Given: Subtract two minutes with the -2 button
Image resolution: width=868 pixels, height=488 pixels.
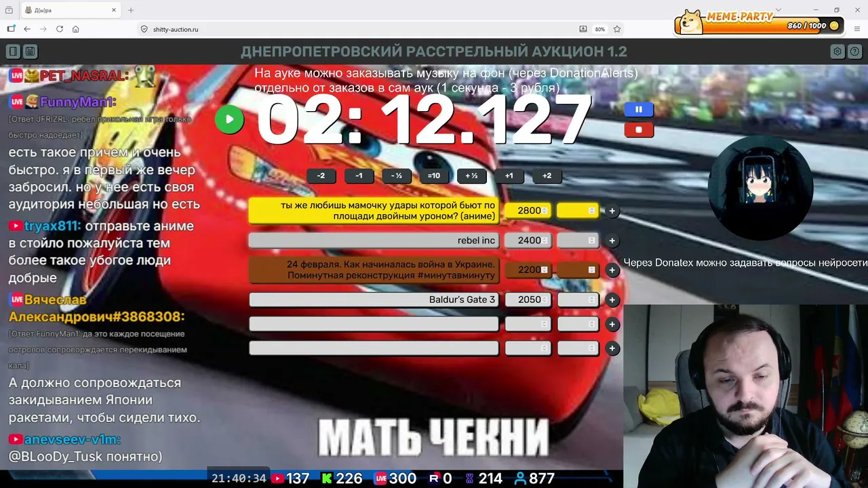Looking at the screenshot, I should click(321, 176).
